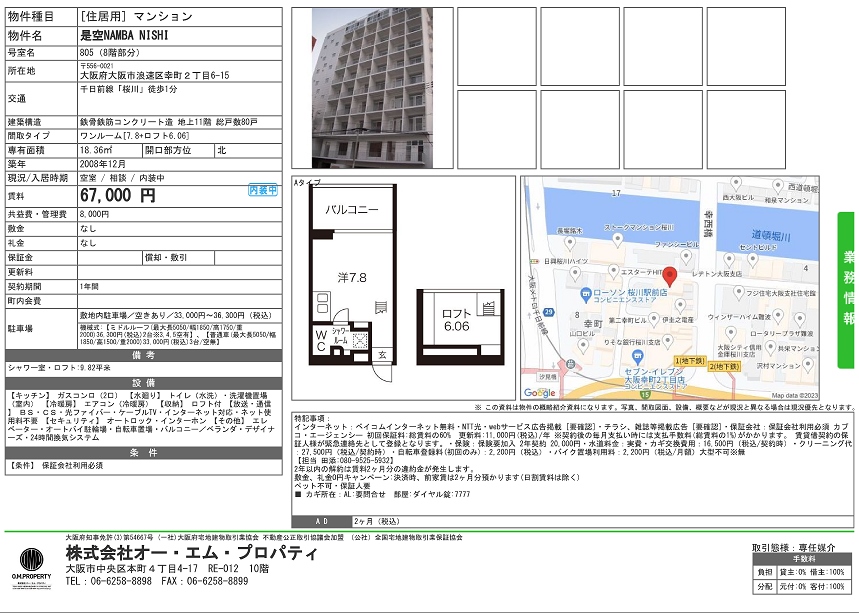The width and height of the screenshot is (859, 613).
Task: Click the O.M.PROPERTY company logo
Action: coord(32,565)
